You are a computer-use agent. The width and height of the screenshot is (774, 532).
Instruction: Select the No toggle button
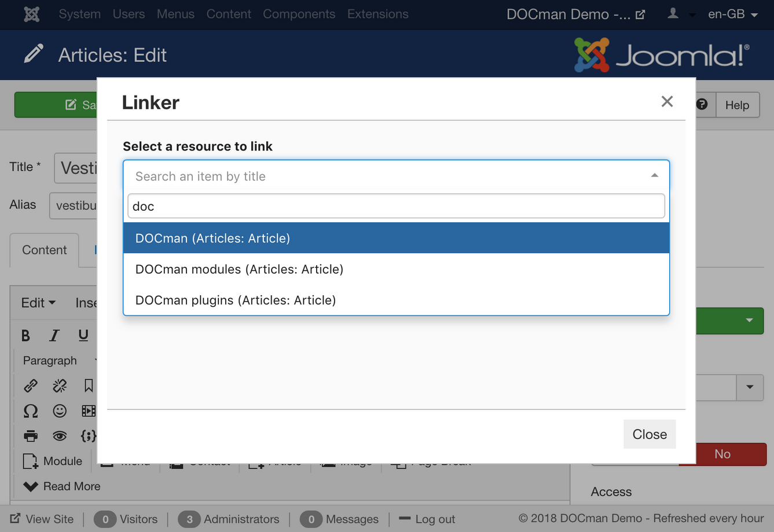722,454
